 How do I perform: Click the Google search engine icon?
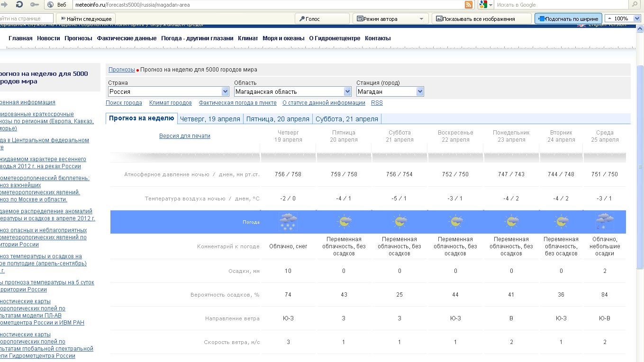click(483, 5)
